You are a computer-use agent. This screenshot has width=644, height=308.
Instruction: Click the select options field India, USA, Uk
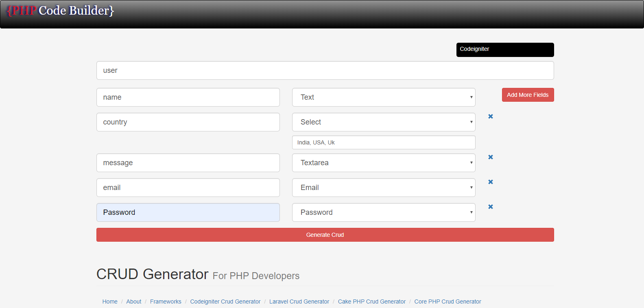(x=384, y=142)
